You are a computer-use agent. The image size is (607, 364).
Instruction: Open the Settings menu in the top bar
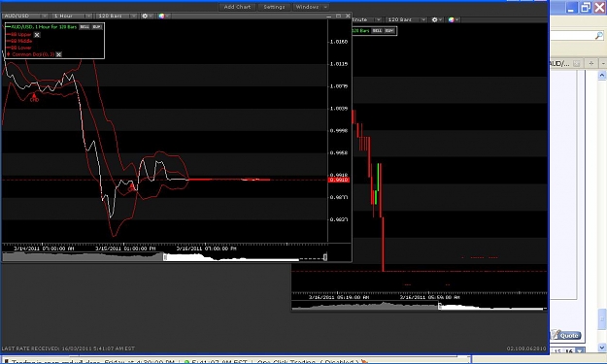click(274, 7)
